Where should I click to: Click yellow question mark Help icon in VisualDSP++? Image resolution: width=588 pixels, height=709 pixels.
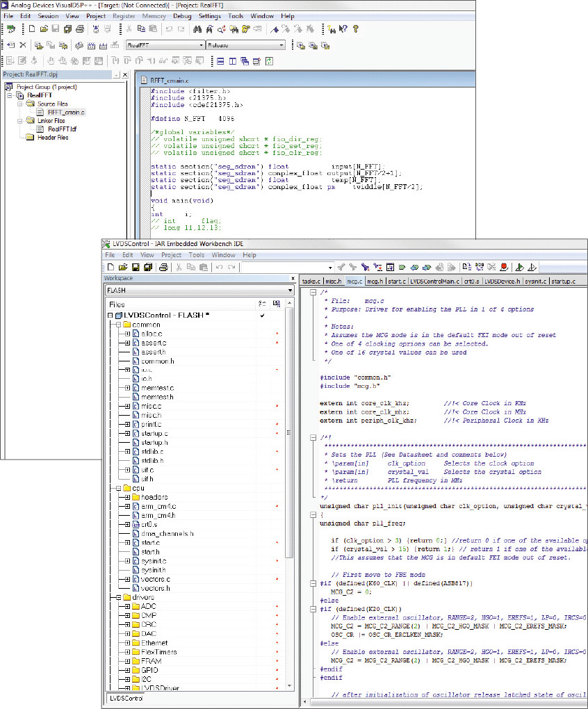(356, 29)
